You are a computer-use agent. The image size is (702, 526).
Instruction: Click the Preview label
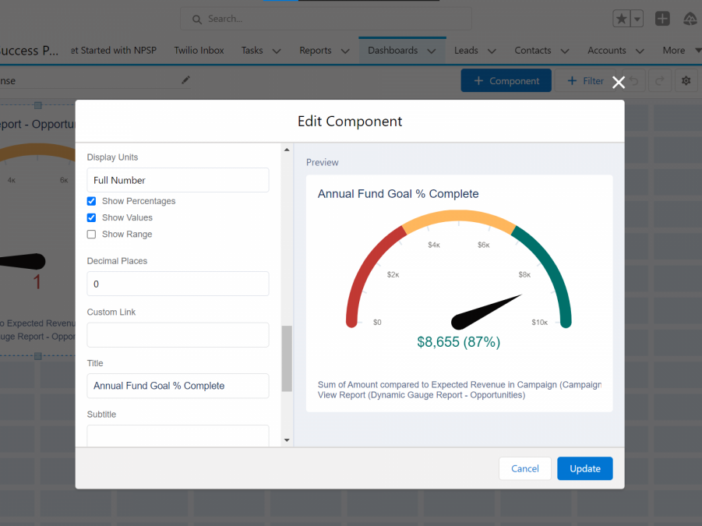[322, 163]
